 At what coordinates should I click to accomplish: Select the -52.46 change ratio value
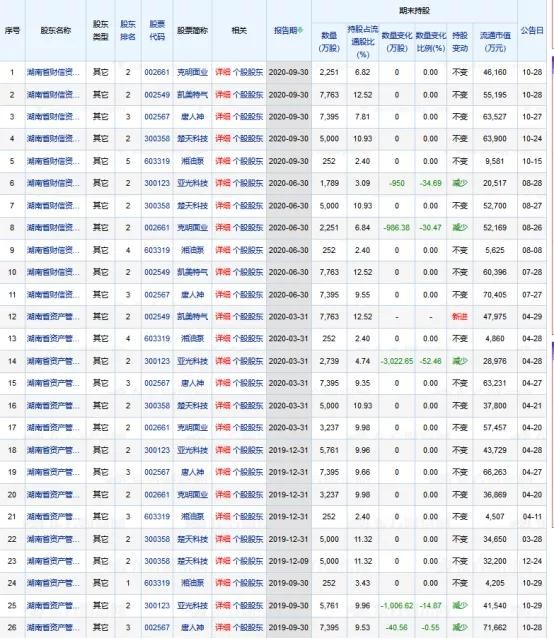tap(430, 361)
